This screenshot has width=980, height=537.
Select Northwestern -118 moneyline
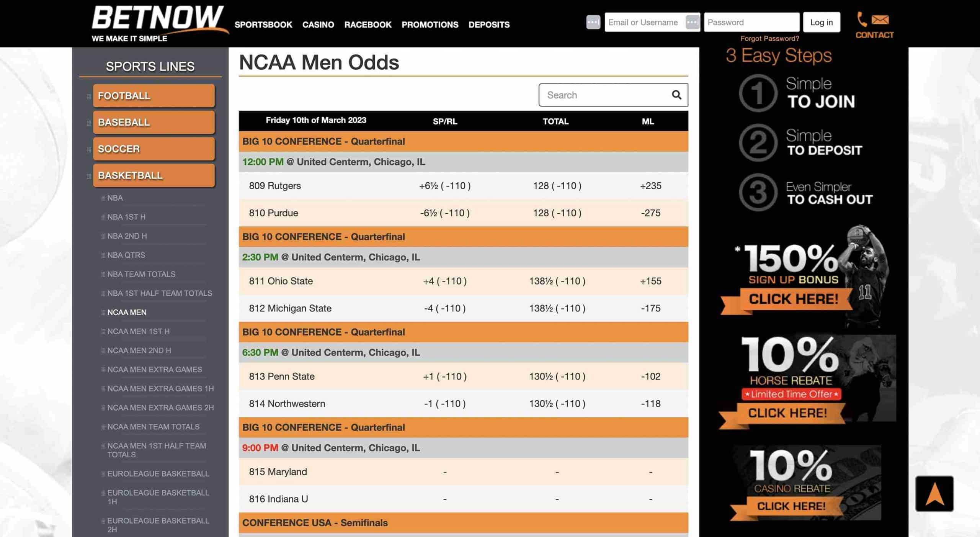(x=650, y=404)
